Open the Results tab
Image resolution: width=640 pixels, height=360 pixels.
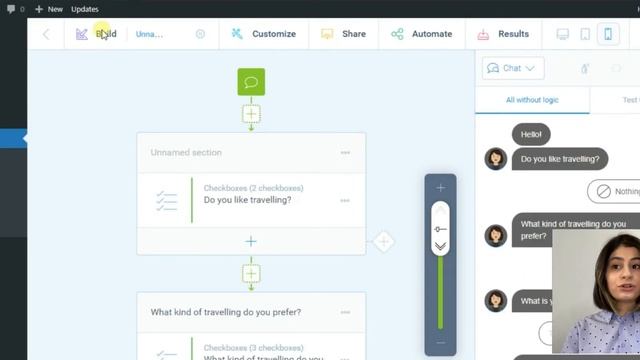click(x=503, y=34)
